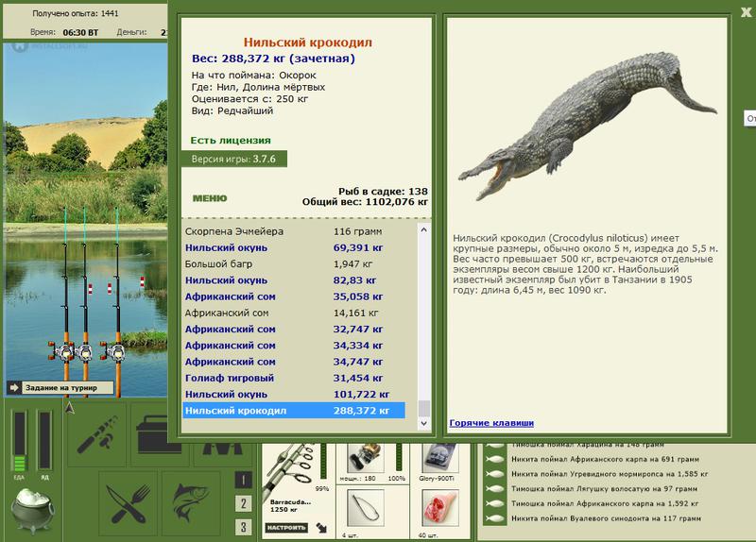This screenshot has height=542, width=756.
Task: Select the reel thumbnail with мощн.: 180
Action: click(x=366, y=458)
